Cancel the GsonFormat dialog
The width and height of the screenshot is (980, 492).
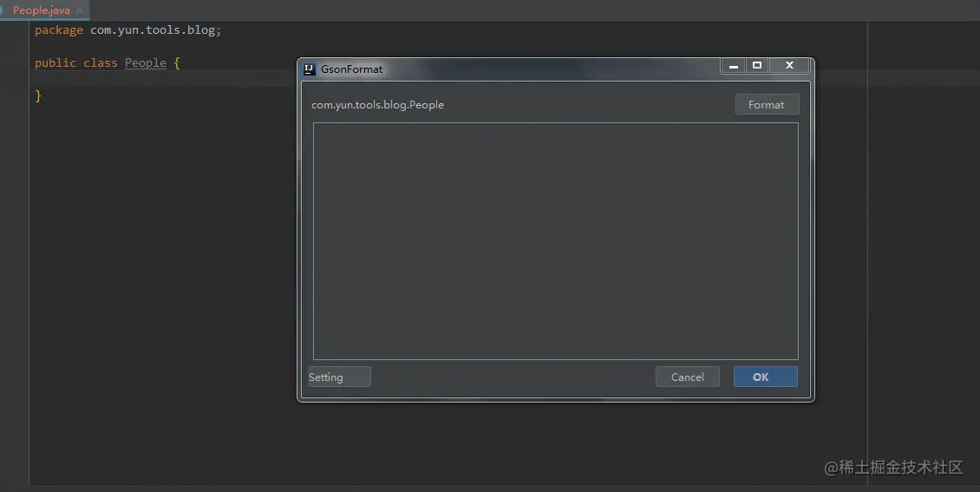(x=688, y=377)
